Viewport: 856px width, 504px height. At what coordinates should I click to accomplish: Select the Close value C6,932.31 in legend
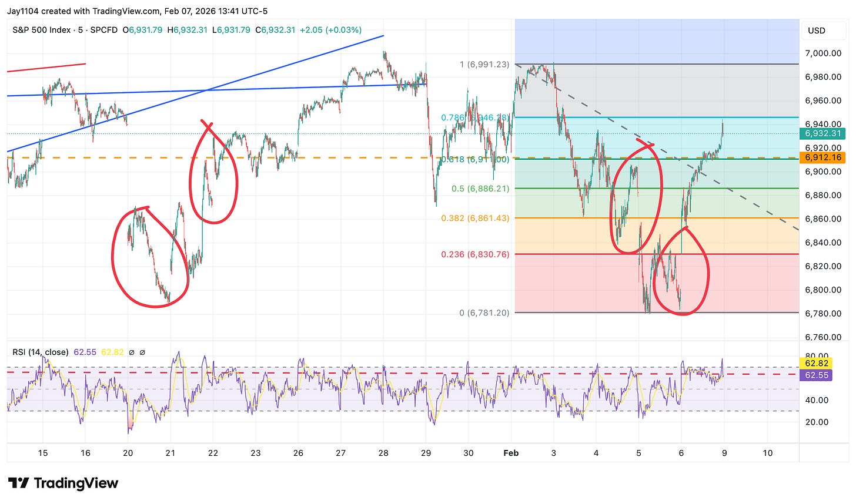pyautogui.click(x=276, y=29)
